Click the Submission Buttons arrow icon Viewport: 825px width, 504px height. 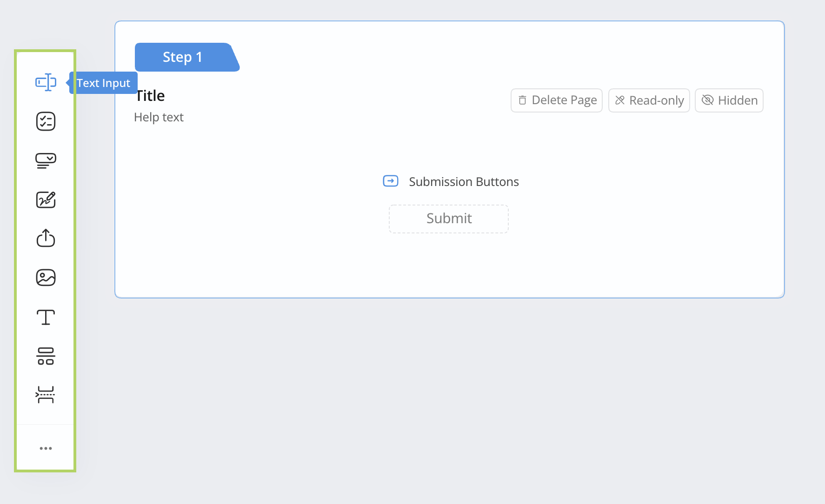[x=390, y=181]
